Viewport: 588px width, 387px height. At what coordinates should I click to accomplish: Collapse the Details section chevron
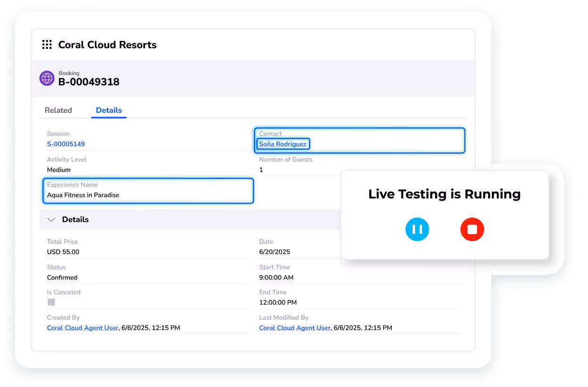pyautogui.click(x=51, y=219)
